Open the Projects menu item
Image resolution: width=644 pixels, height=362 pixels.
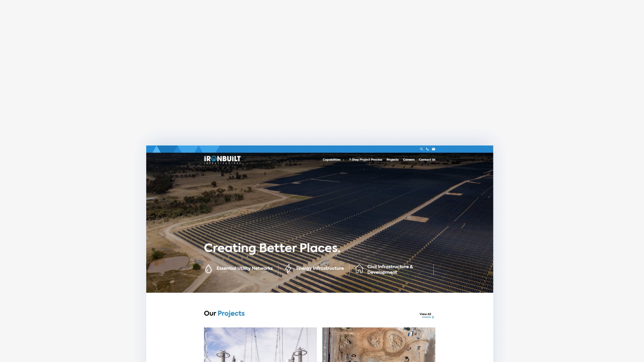click(392, 160)
